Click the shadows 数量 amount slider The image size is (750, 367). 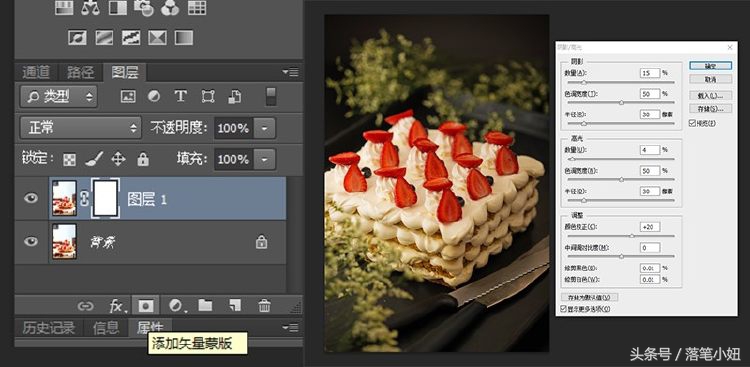point(621,82)
